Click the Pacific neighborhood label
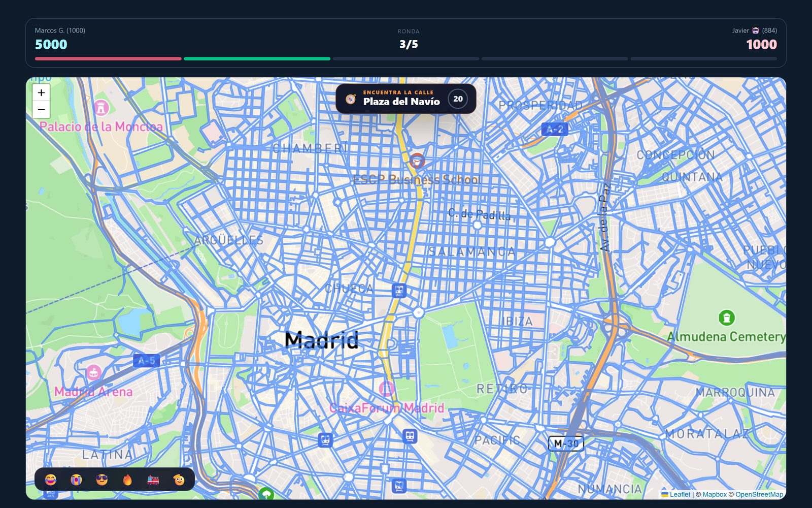Viewport: 812px width, 508px height. coord(497,440)
